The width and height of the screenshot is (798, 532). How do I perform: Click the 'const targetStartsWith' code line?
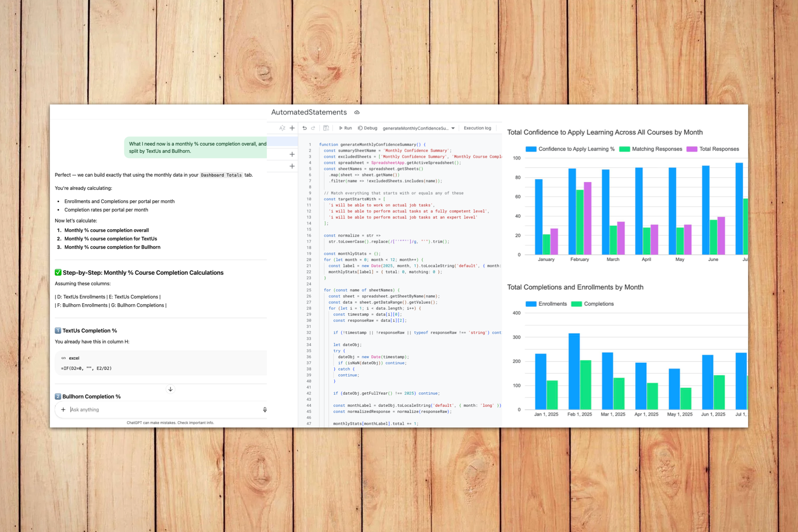[354, 199]
